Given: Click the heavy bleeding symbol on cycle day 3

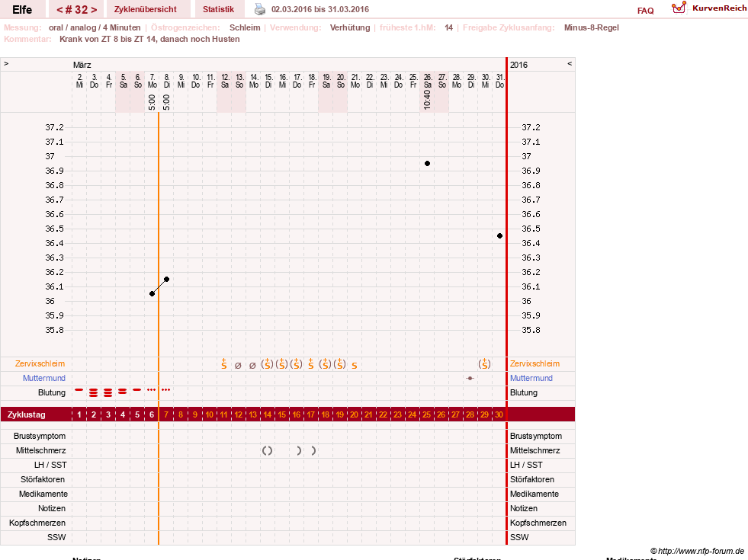Looking at the screenshot, I should pyautogui.click(x=108, y=392).
